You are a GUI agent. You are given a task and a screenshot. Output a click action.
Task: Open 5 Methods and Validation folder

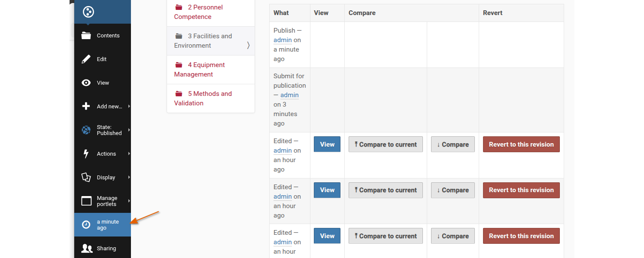click(x=210, y=98)
